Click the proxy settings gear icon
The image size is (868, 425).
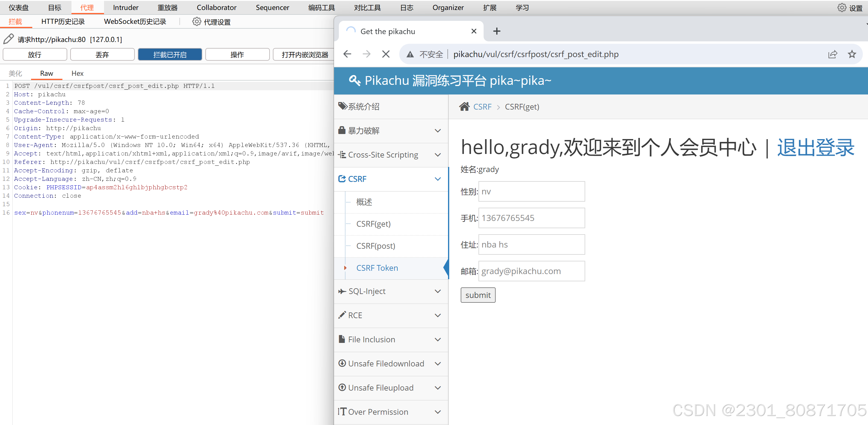(197, 22)
